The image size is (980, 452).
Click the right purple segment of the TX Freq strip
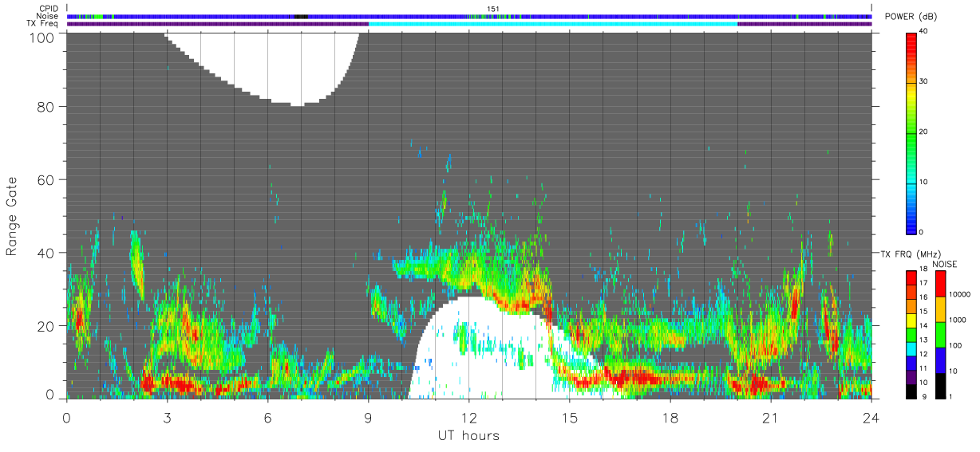pyautogui.click(x=804, y=24)
